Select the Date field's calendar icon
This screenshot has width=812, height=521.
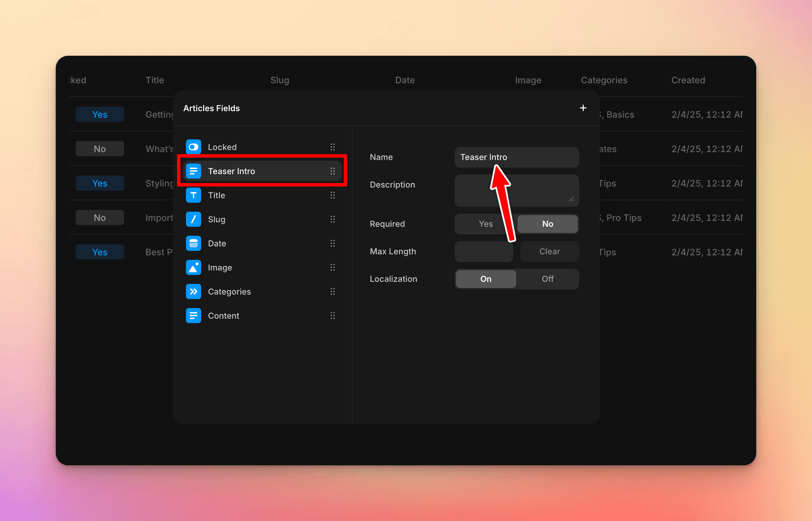click(x=193, y=243)
